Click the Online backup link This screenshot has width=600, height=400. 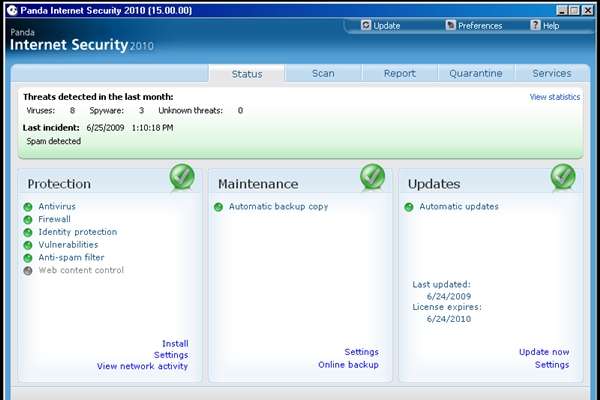pos(349,364)
